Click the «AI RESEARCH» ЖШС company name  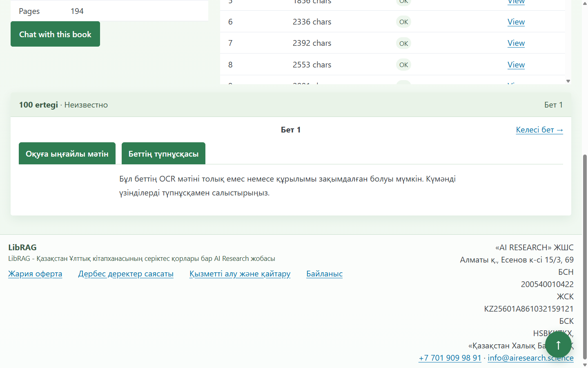[534, 247]
